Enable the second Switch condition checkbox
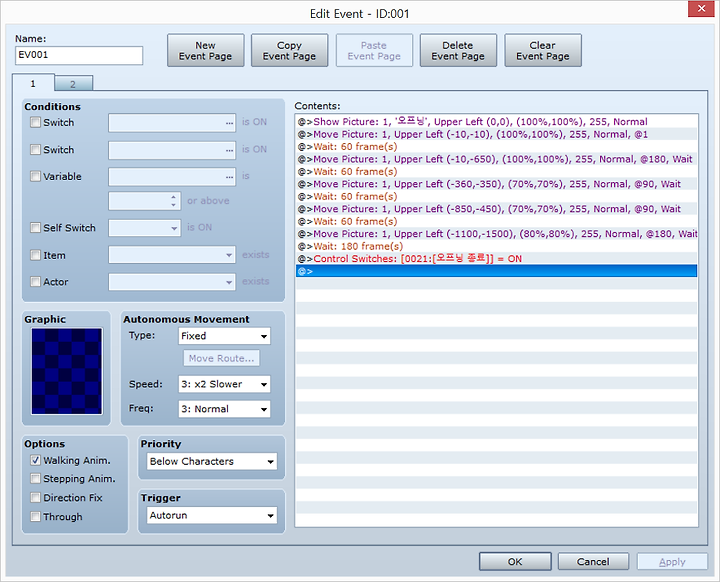 pyautogui.click(x=35, y=149)
